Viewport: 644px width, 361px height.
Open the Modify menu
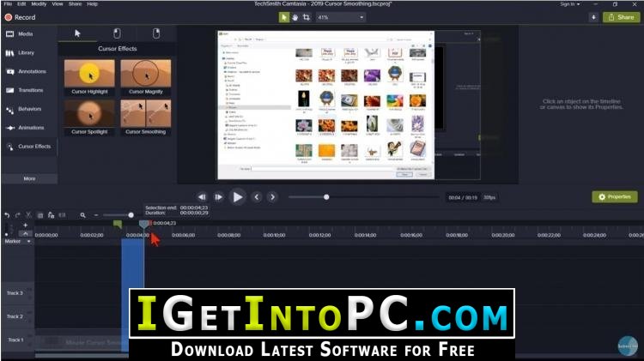[x=39, y=3]
